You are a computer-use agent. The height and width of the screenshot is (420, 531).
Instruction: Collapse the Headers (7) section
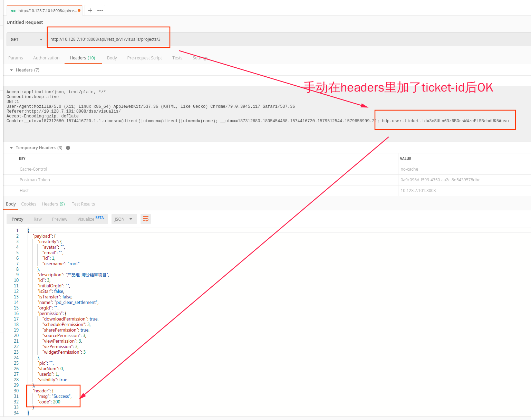(x=11, y=70)
